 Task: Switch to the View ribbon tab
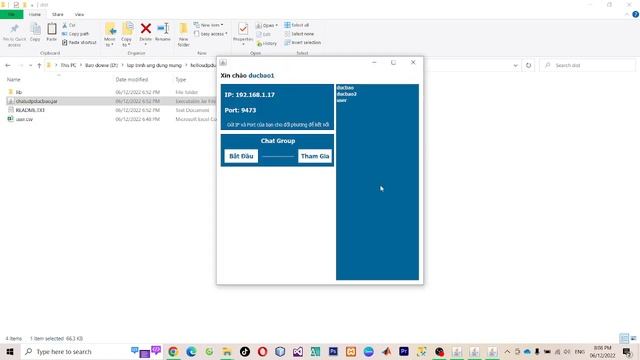79,14
